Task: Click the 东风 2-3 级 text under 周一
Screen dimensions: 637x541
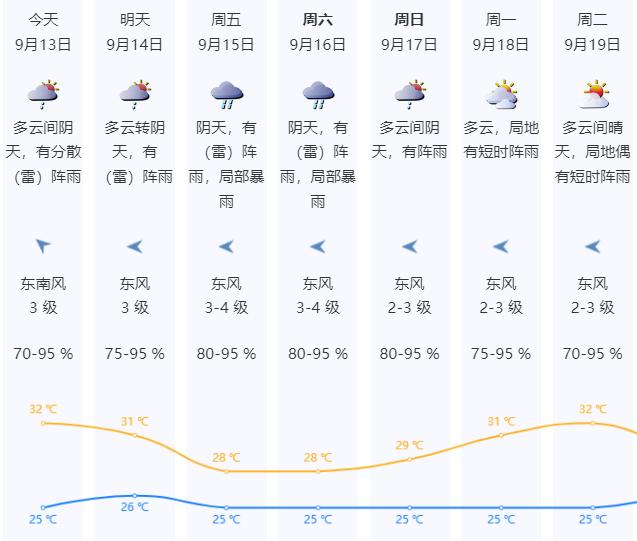Action: [x=501, y=296]
